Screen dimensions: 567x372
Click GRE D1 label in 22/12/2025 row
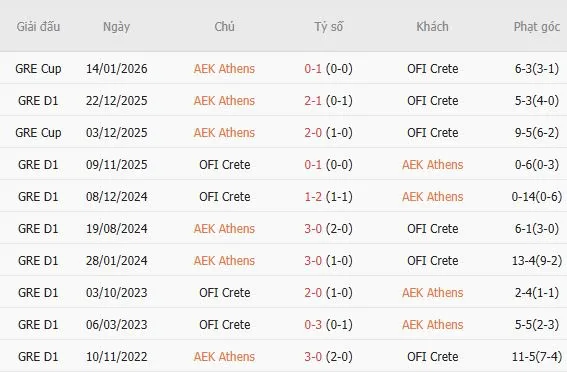tap(38, 101)
